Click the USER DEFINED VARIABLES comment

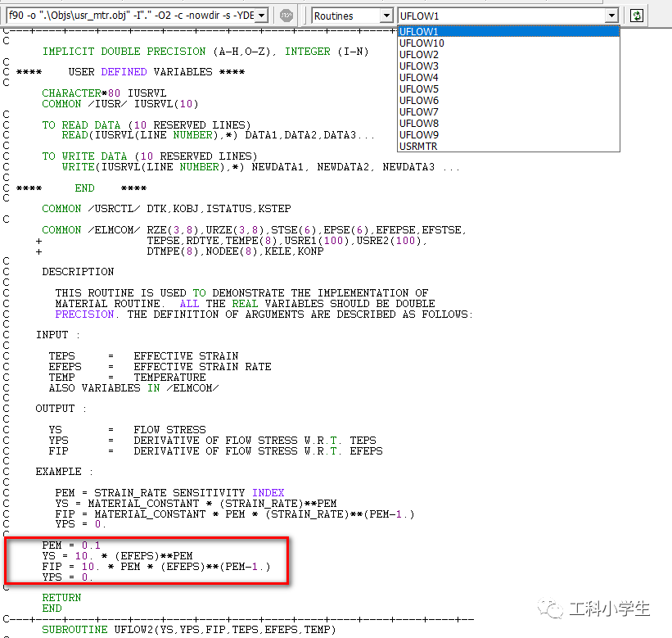[x=130, y=72]
